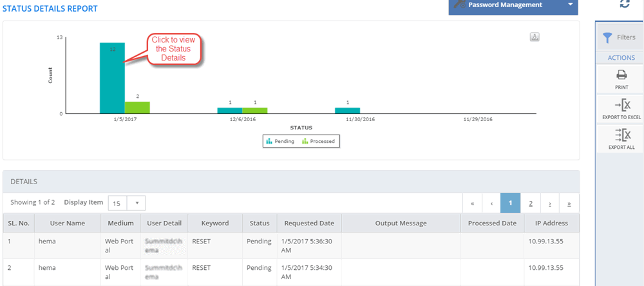This screenshot has width=644, height=286.
Task: Sort by Processed Date column header
Action: coord(492,223)
